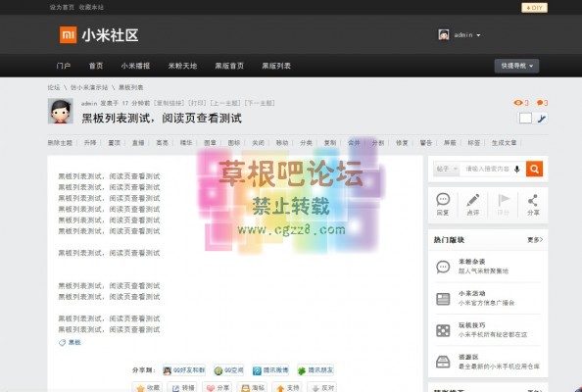Open the 资源区 storage box icon

(443, 362)
